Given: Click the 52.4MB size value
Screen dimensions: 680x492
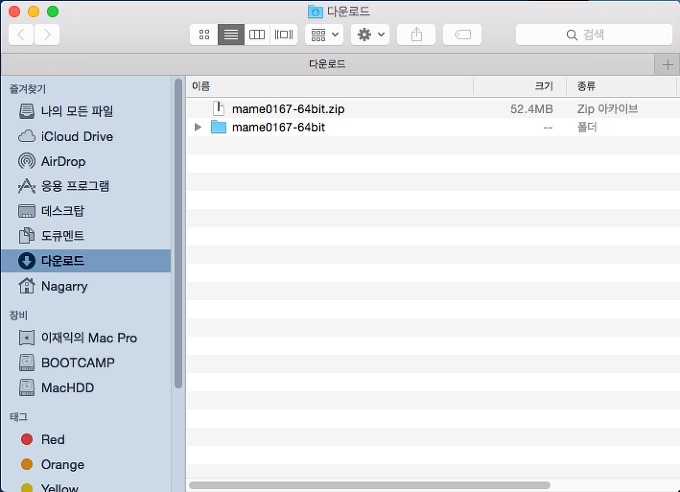Looking at the screenshot, I should pyautogui.click(x=531, y=109).
